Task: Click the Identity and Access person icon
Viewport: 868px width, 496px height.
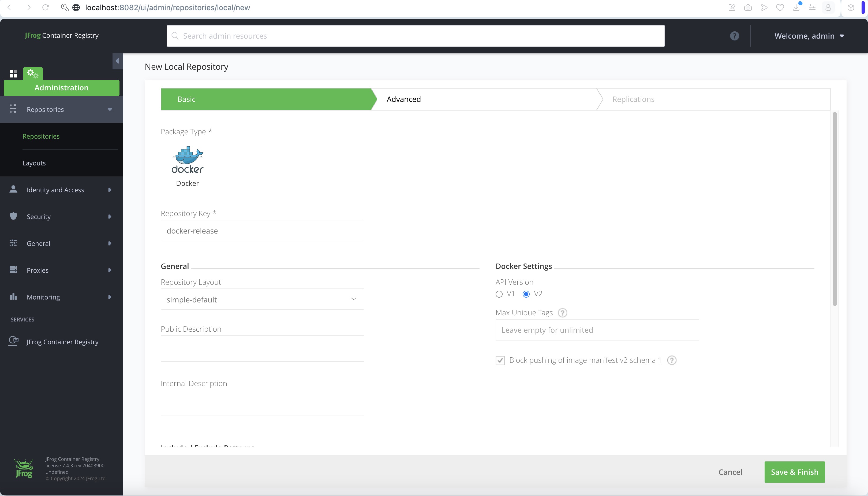Action: pyautogui.click(x=13, y=189)
